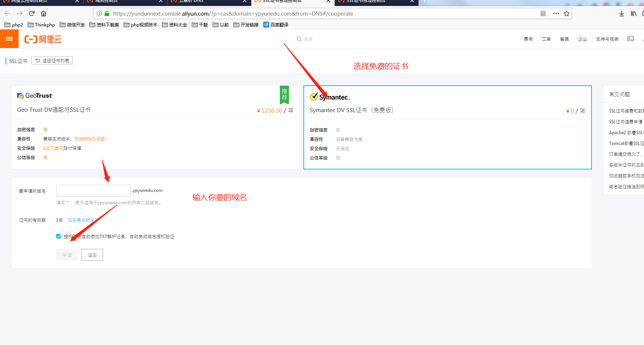Open the 备案 top menu

coord(564,39)
